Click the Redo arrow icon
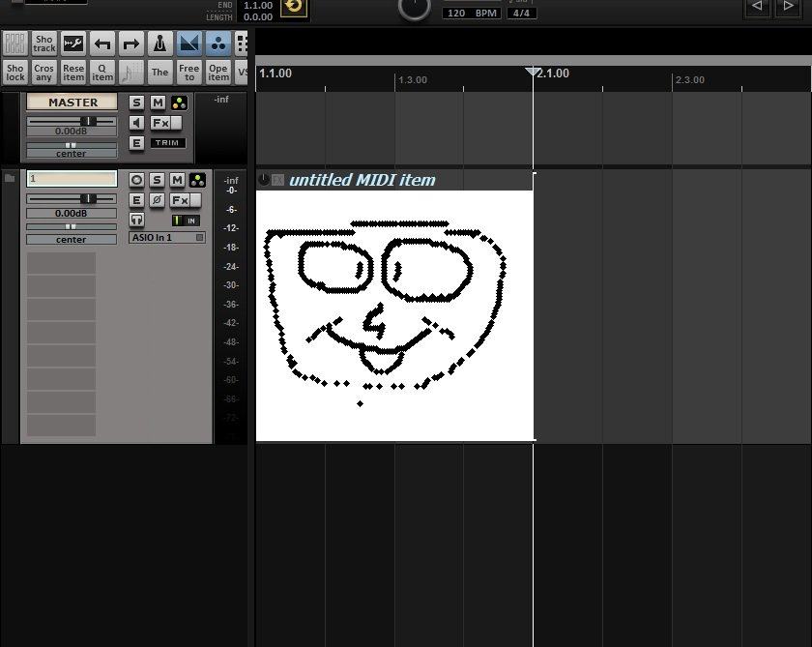812x647 pixels. 131,44
